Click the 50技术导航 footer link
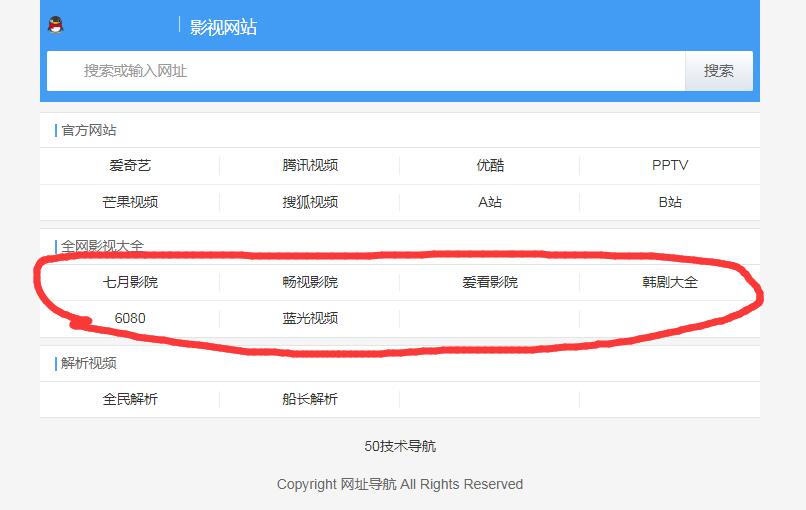The width and height of the screenshot is (806, 510). [x=400, y=446]
